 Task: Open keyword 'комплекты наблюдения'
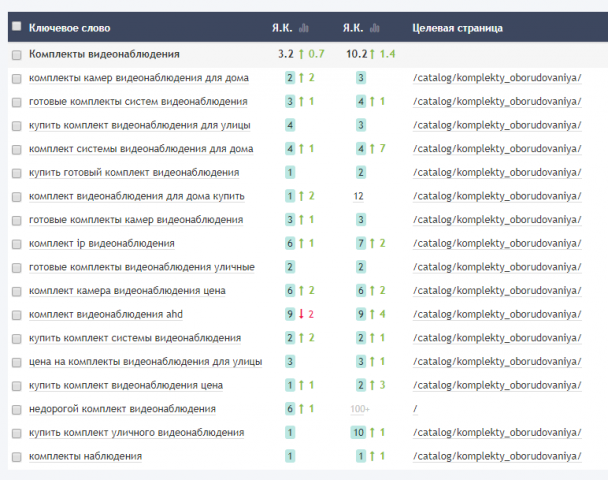[x=86, y=456]
